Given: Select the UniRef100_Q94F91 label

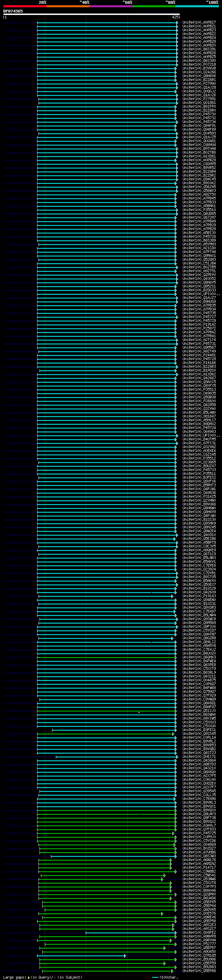Looking at the screenshot, I should point(199,125).
